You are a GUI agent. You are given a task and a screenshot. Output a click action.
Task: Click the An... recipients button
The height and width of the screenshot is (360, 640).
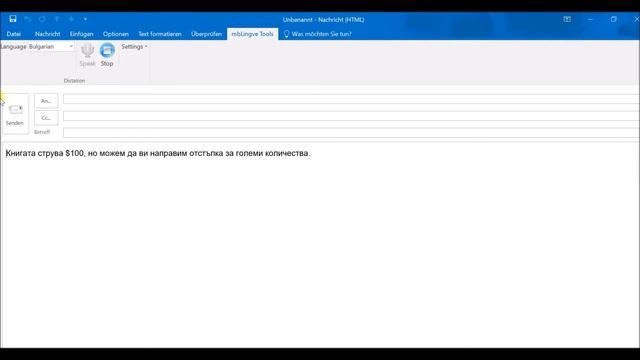tap(46, 101)
